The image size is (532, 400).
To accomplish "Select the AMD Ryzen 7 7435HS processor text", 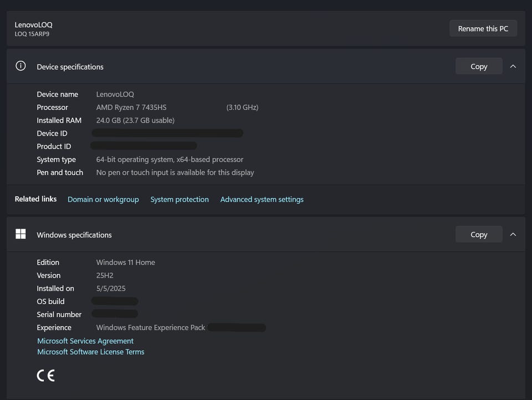I will (131, 107).
